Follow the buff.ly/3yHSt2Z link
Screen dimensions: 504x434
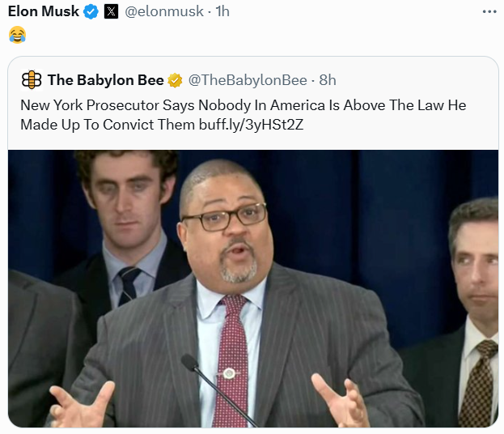(251, 125)
